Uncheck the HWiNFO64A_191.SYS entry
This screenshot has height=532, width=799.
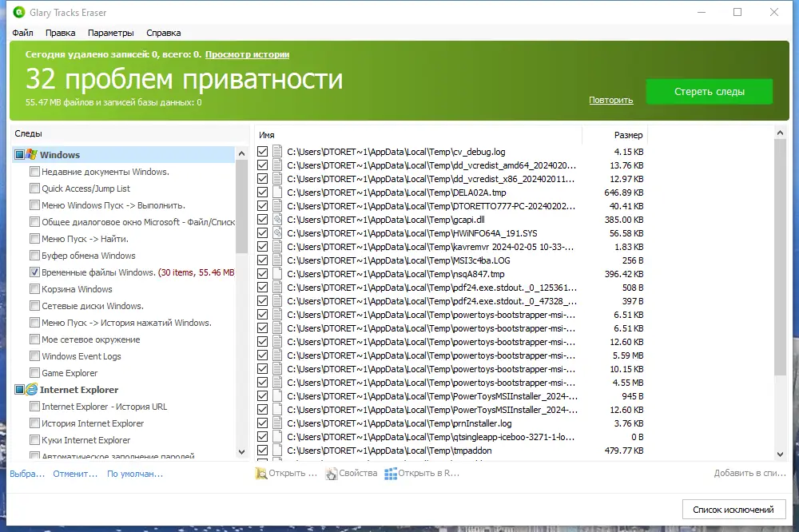click(x=262, y=233)
